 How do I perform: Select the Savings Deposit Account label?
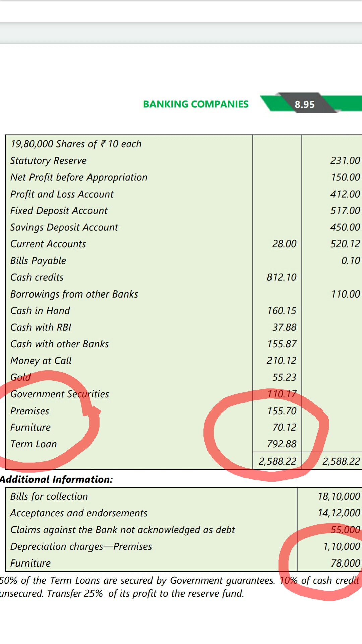(x=64, y=227)
